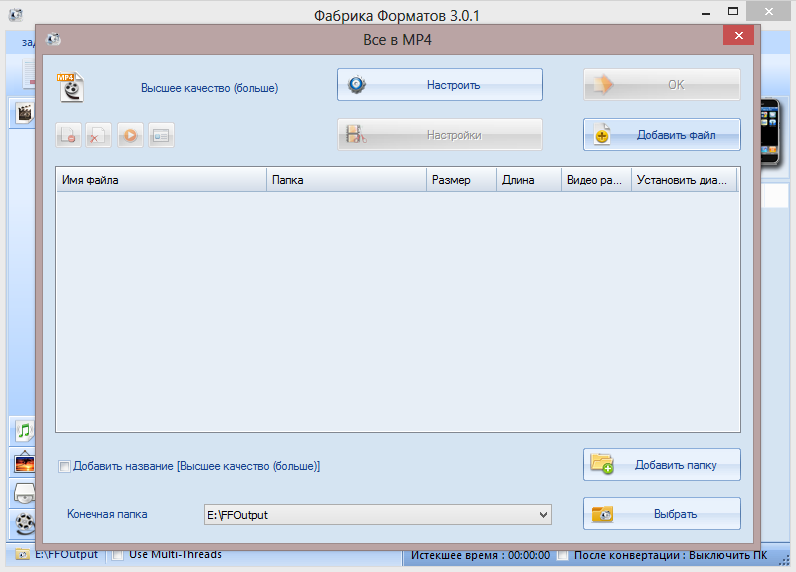Image resolution: width=796 pixels, height=572 pixels.
Task: Click the Добавить папку button
Action: coord(661,465)
